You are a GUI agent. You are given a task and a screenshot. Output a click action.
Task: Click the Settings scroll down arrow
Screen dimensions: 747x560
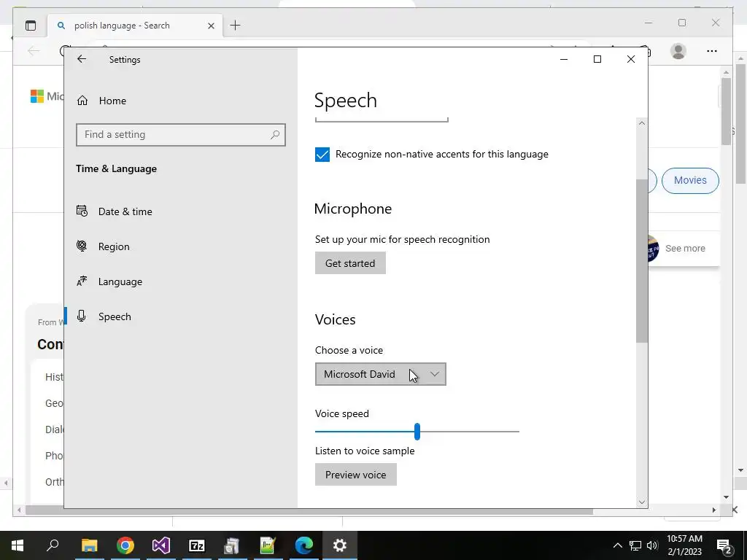[642, 502]
